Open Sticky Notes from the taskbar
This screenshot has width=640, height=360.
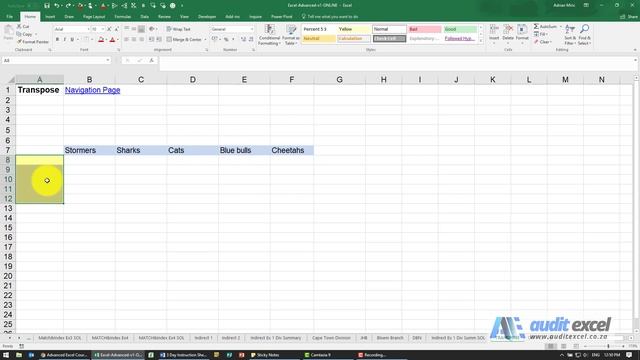264,355
